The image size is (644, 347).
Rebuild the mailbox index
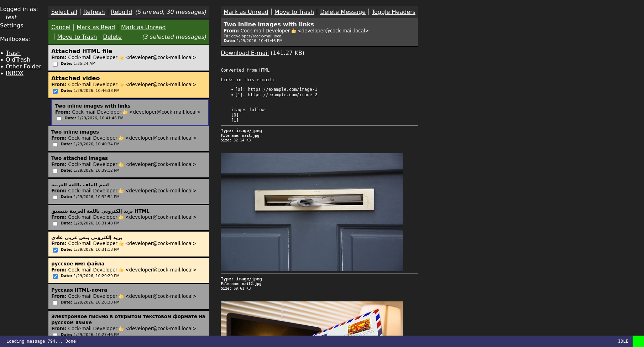(x=121, y=12)
